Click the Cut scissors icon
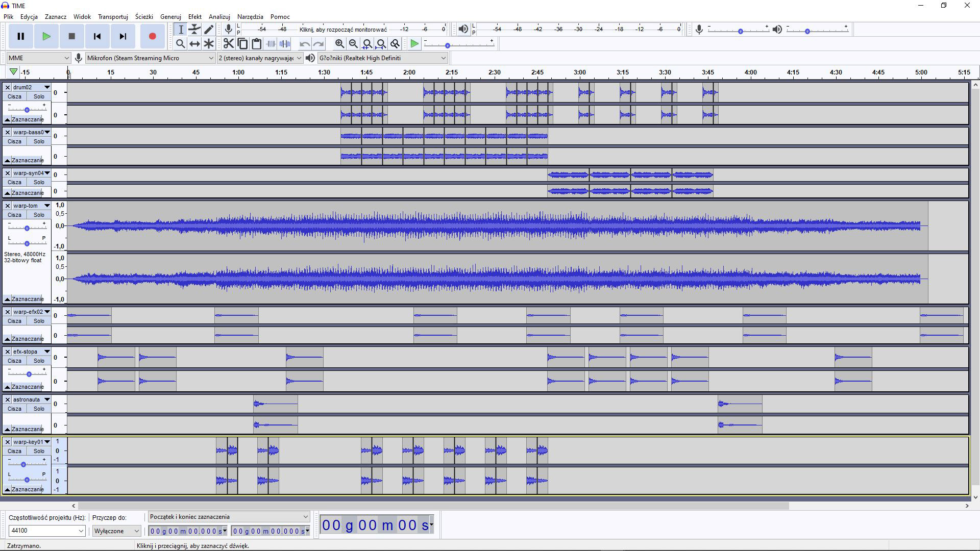Image resolution: width=980 pixels, height=551 pixels. 228,44
